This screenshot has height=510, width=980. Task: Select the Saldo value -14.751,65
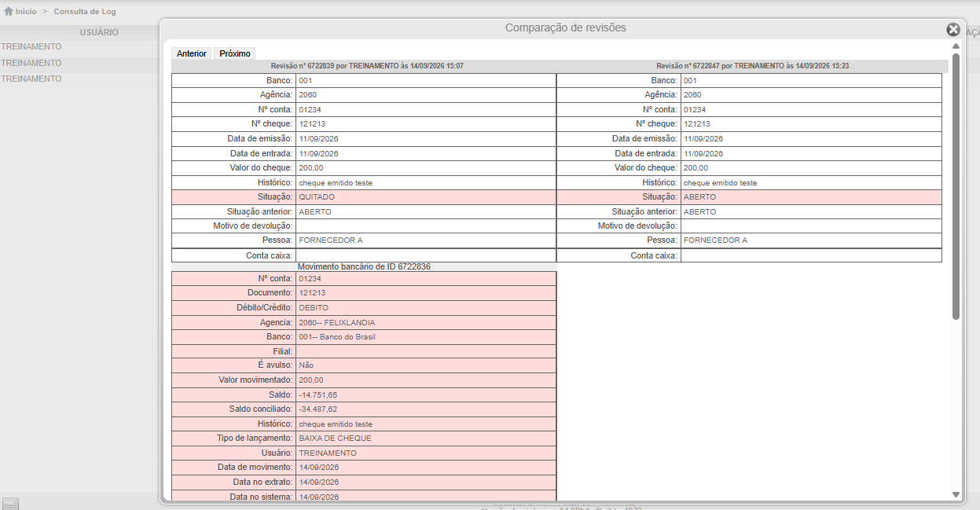(x=318, y=394)
